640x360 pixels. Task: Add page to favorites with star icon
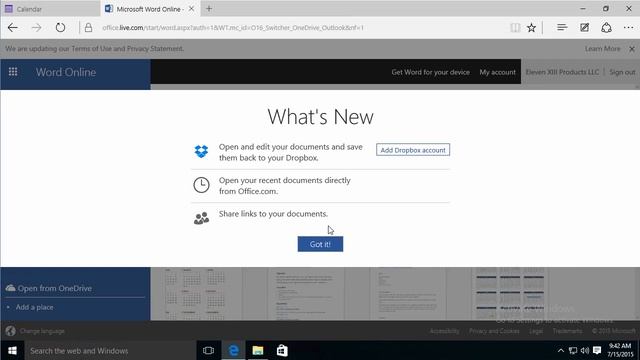531,28
